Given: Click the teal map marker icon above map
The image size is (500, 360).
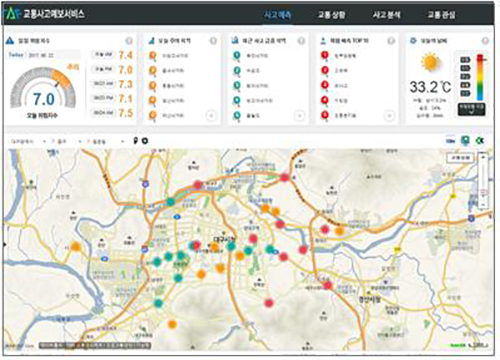Looking at the screenshot, I should [x=465, y=141].
